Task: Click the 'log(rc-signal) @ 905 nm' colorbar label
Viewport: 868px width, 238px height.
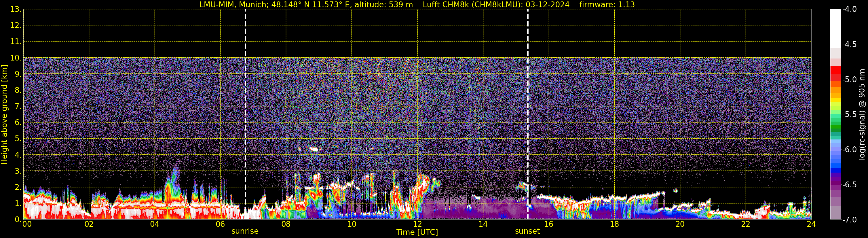Action: [x=862, y=115]
